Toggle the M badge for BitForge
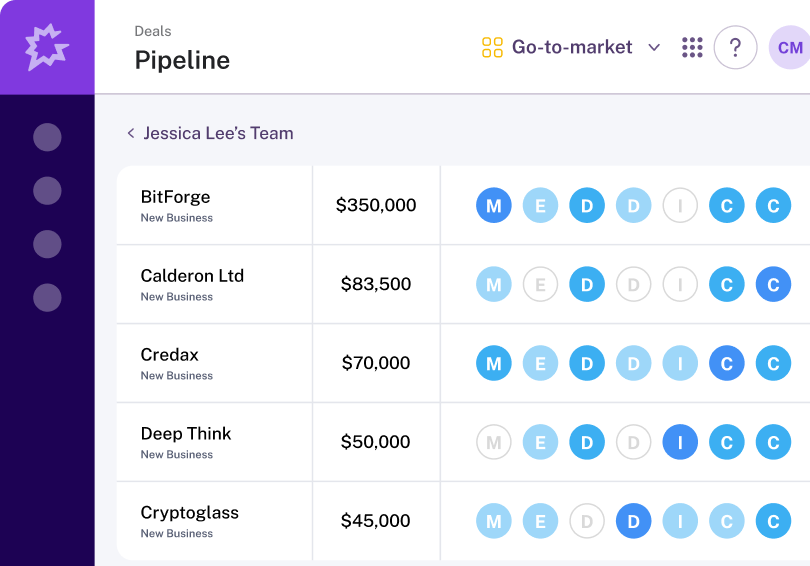This screenshot has height=566, width=810. pyautogui.click(x=493, y=205)
